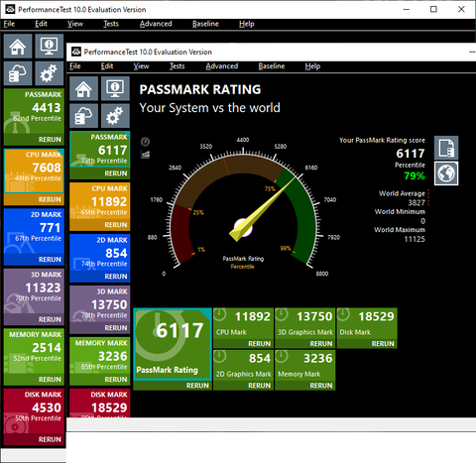Rerun CPU Mark under the 7608 score

pos(50,199)
